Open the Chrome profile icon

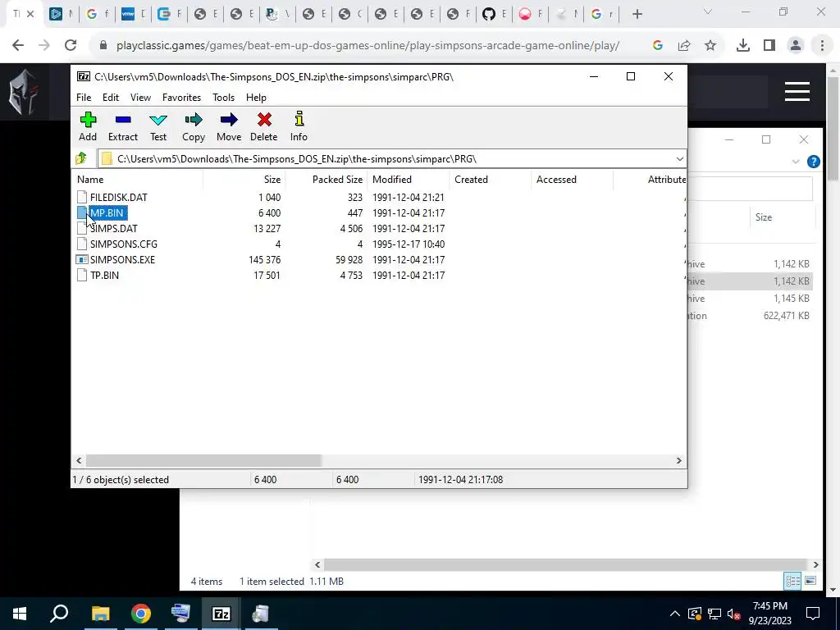(796, 46)
